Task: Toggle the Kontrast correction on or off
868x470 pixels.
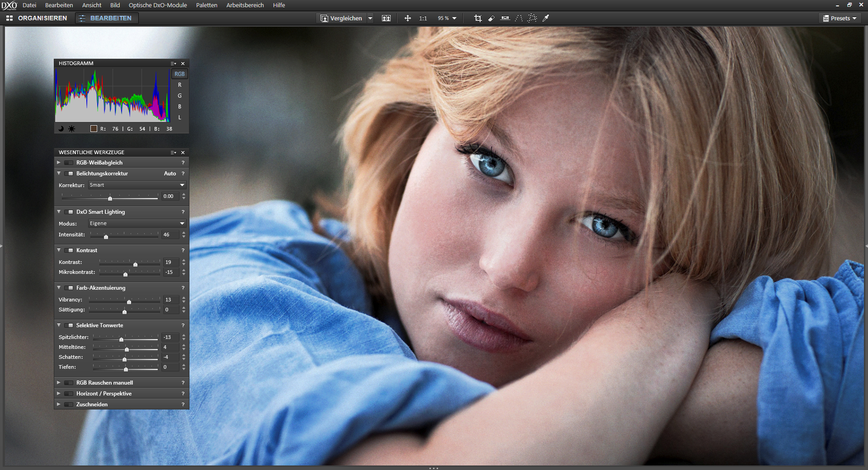Action: 69,250
